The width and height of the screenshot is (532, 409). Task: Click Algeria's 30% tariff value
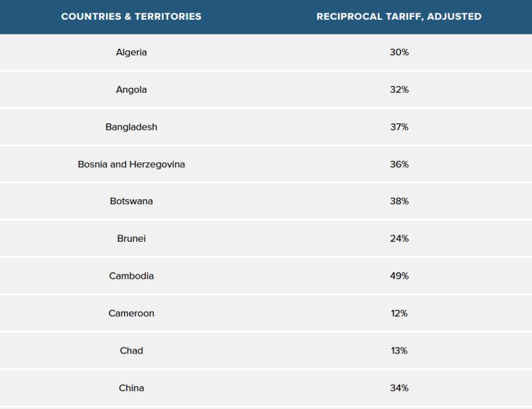coord(399,52)
